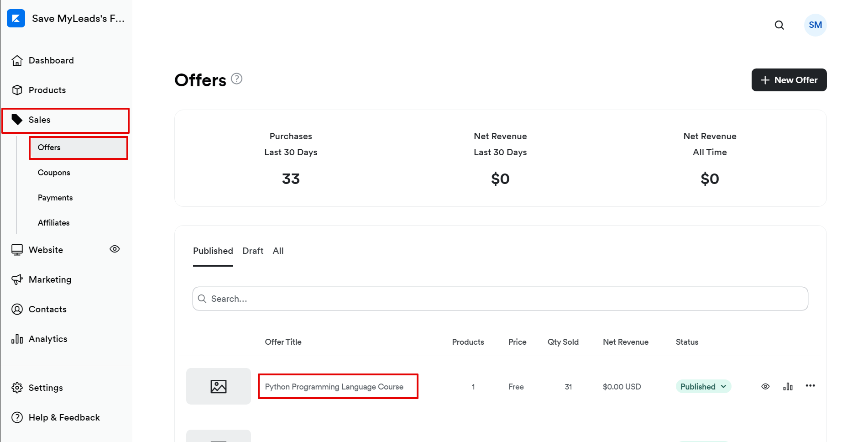Click the Net Revenue column header
The image size is (868, 442).
(x=625, y=342)
